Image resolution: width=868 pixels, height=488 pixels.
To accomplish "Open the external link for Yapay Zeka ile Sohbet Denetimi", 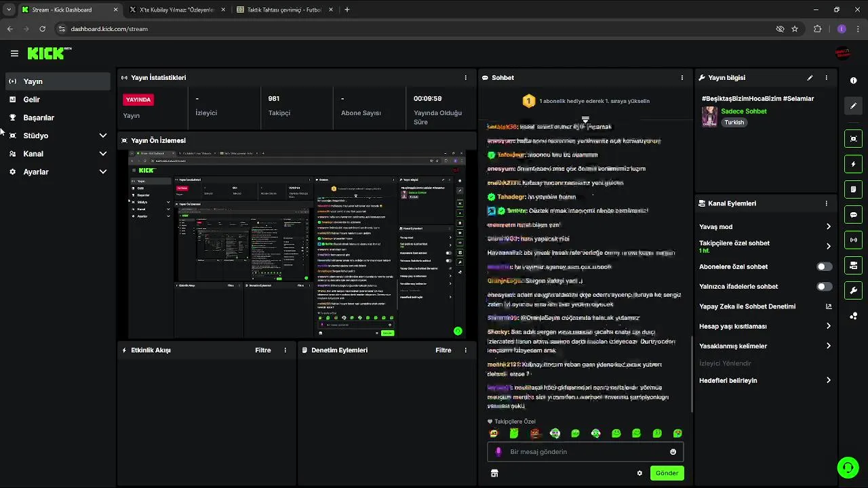I will (x=828, y=306).
